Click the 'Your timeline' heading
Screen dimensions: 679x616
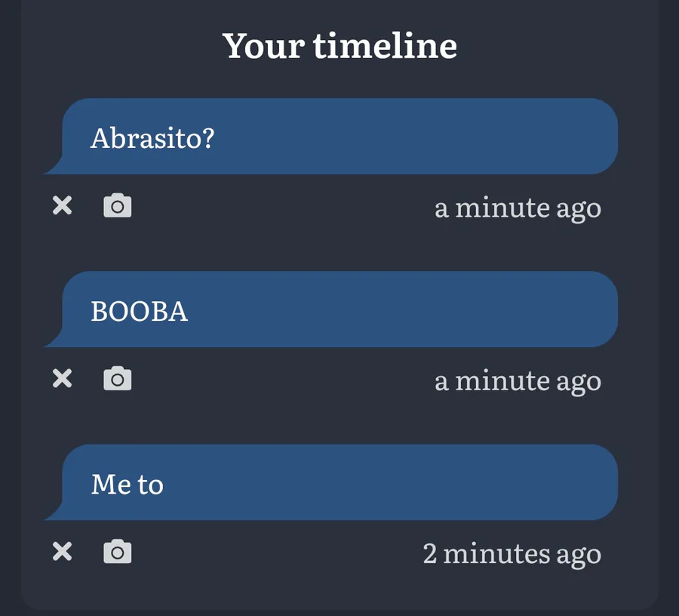tap(340, 46)
